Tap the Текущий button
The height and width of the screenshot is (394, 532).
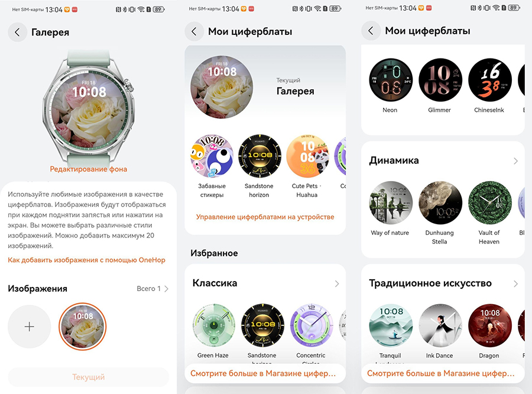pyautogui.click(x=88, y=377)
